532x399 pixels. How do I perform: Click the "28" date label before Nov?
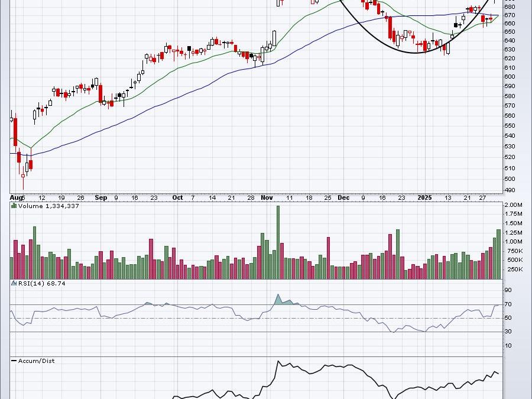[x=251, y=197]
